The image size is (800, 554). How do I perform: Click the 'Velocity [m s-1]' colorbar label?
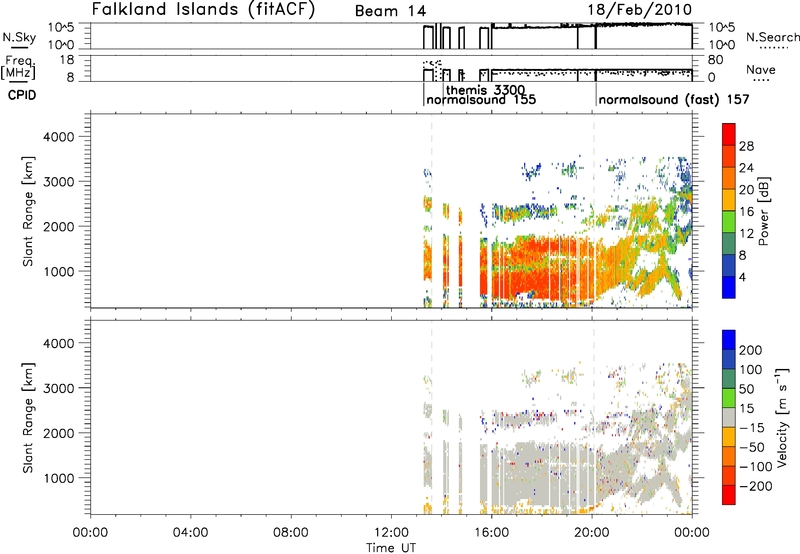click(x=781, y=417)
